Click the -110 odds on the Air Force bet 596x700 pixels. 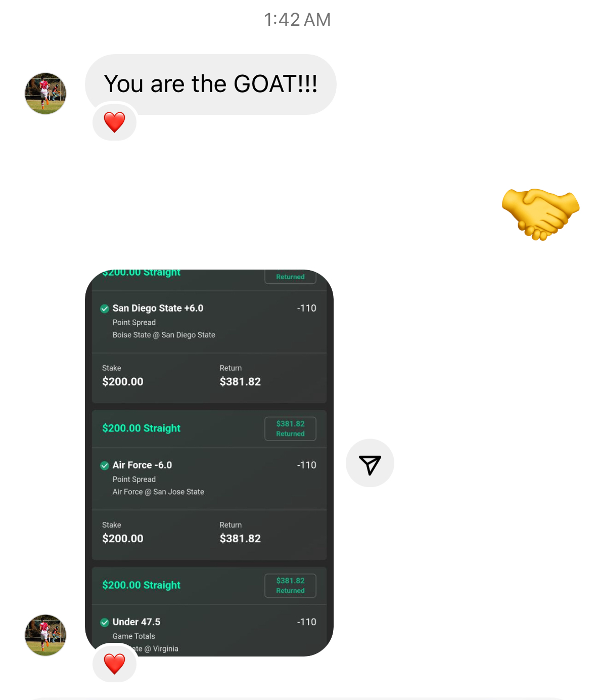(x=306, y=465)
